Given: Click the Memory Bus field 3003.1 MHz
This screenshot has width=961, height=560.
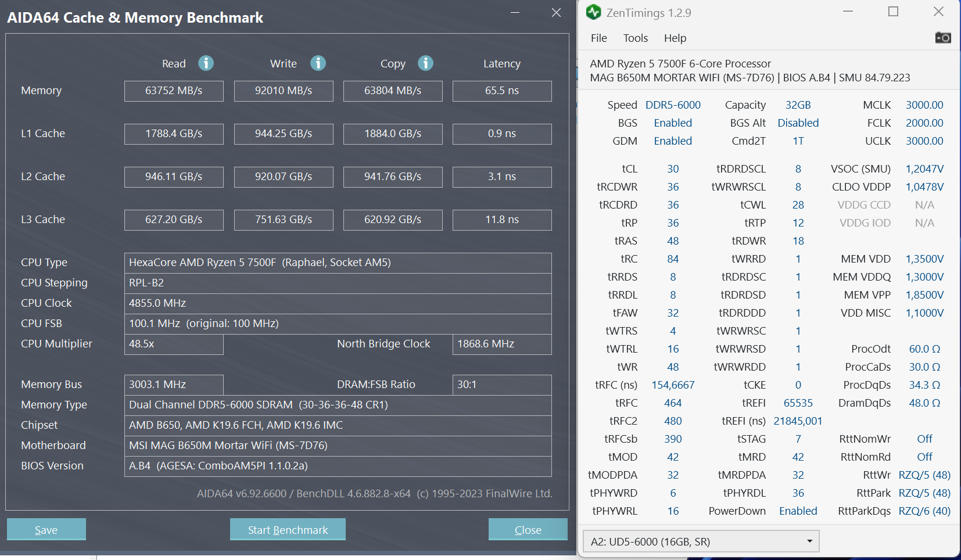Looking at the screenshot, I should click(174, 385).
